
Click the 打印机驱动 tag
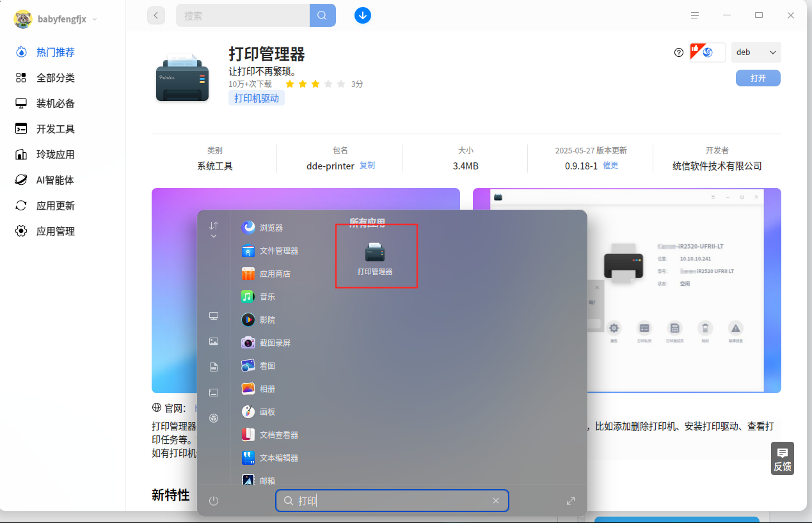257,98
